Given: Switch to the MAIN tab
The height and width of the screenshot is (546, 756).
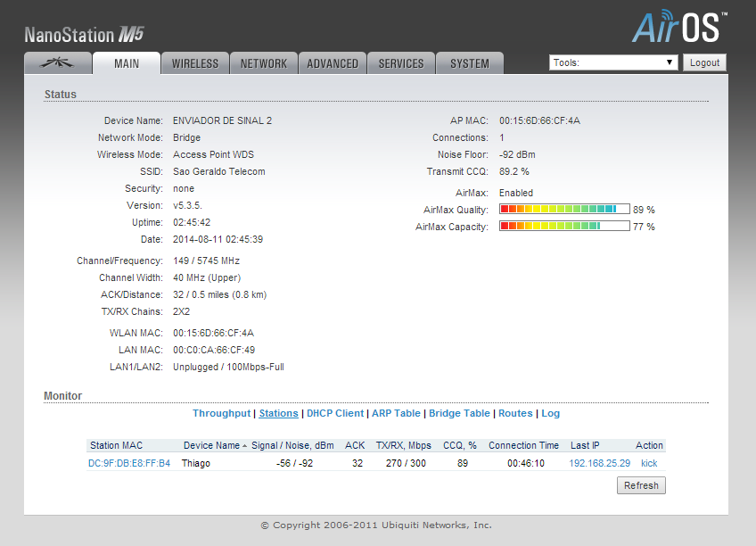Looking at the screenshot, I should (127, 63).
